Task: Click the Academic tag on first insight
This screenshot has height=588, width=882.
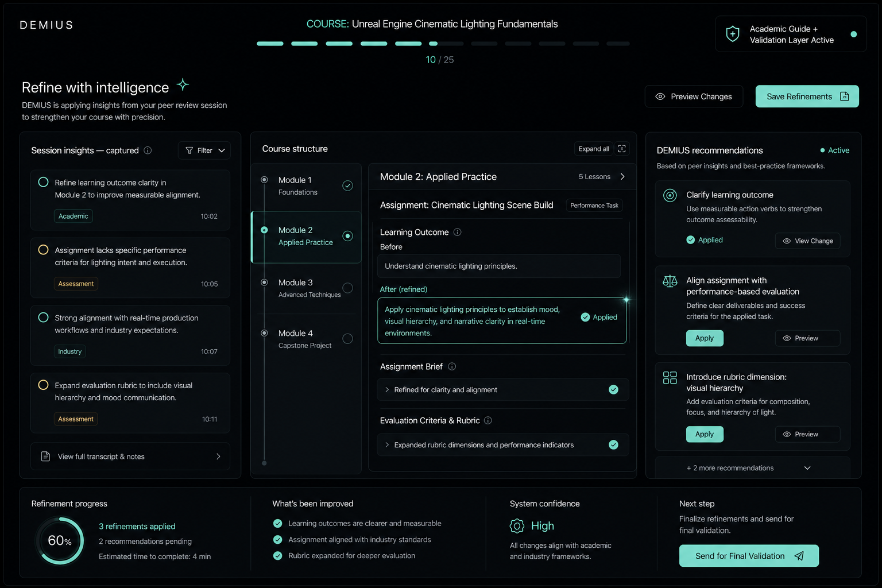Action: 73,216
